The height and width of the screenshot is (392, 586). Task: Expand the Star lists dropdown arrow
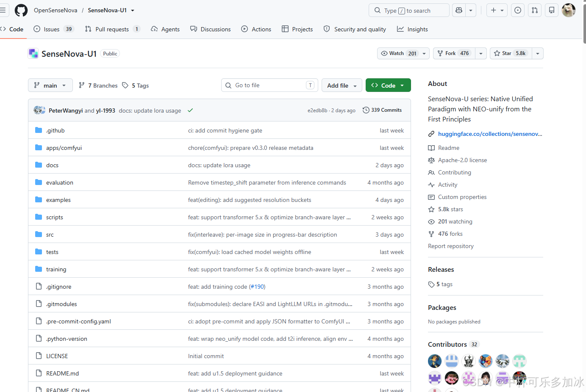(x=538, y=53)
